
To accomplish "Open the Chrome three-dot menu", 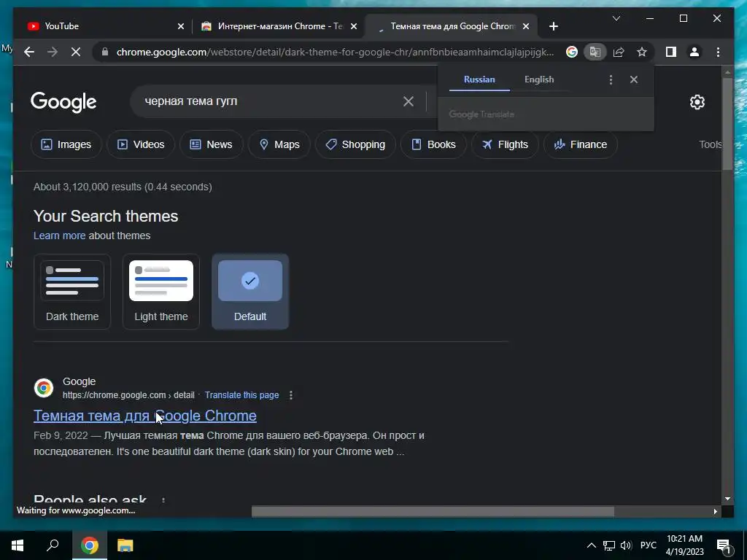I will tap(718, 52).
